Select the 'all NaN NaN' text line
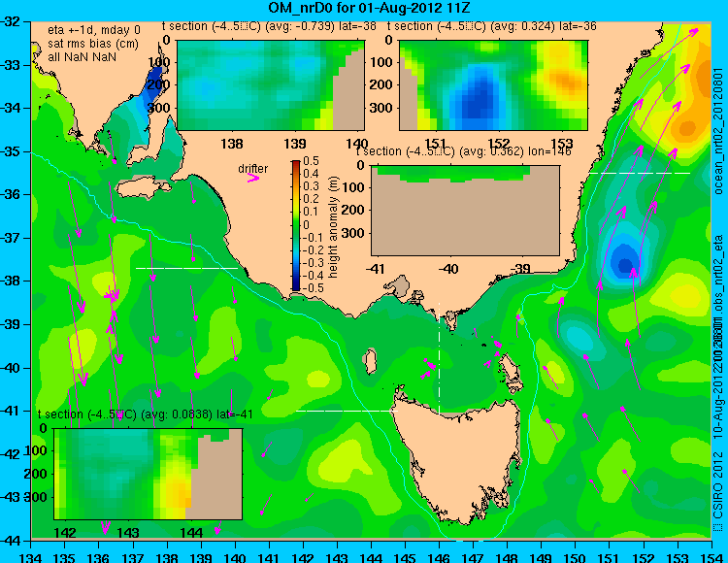This screenshot has width=728, height=563. click(x=83, y=57)
